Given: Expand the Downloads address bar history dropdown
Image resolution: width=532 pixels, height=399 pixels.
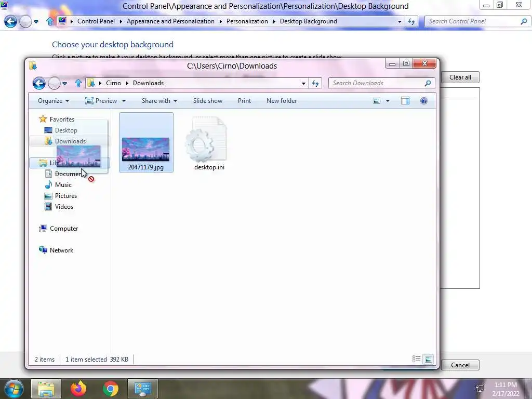Looking at the screenshot, I should tap(303, 84).
